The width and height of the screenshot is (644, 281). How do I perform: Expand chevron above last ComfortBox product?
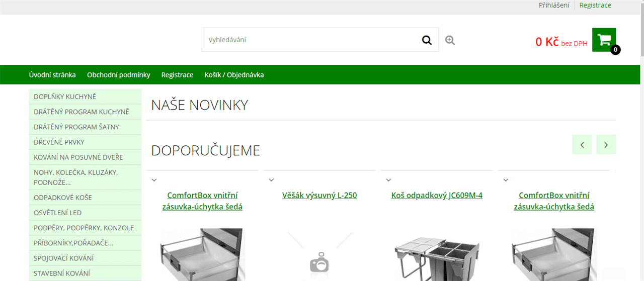coord(506,179)
